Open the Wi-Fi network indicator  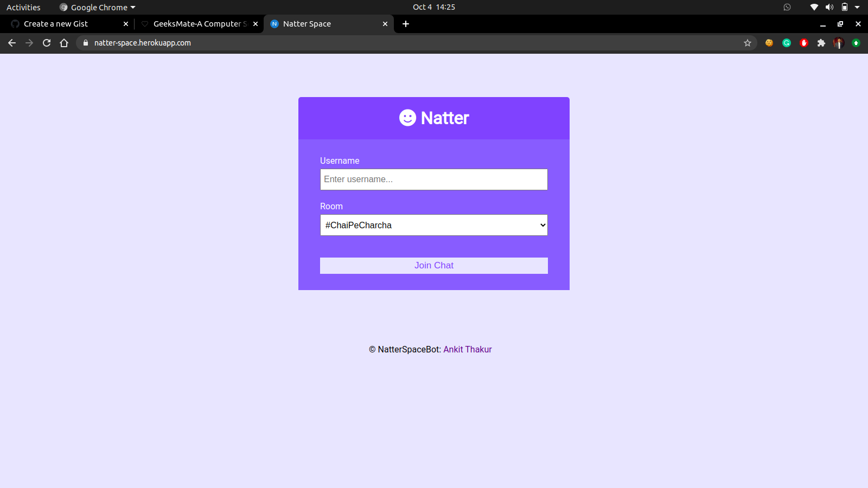click(814, 7)
